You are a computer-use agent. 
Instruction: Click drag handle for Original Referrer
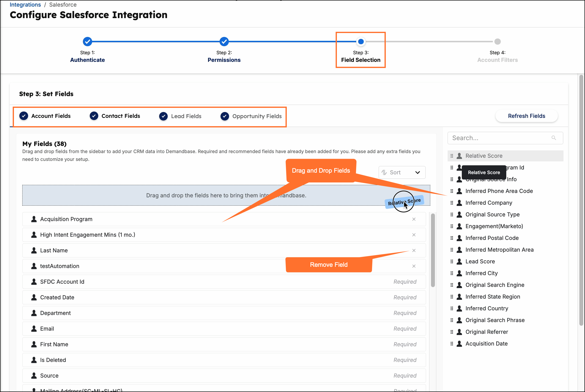click(452, 332)
